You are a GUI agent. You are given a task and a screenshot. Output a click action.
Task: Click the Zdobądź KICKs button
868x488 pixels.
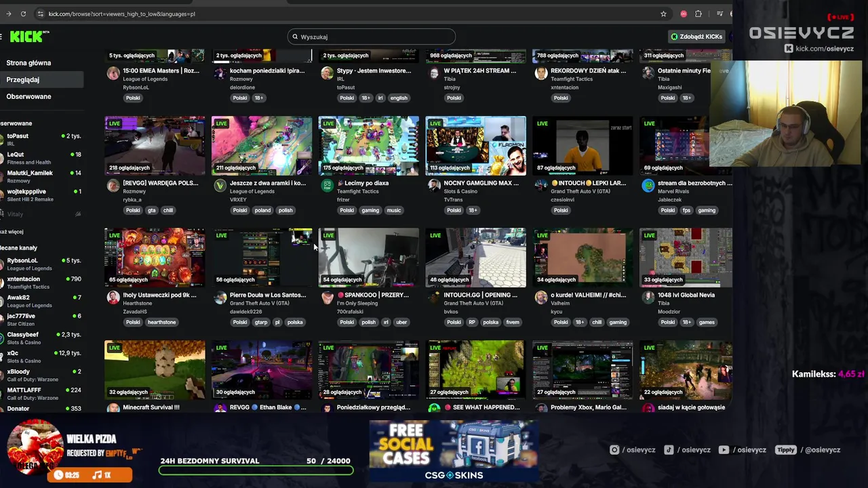[696, 37]
